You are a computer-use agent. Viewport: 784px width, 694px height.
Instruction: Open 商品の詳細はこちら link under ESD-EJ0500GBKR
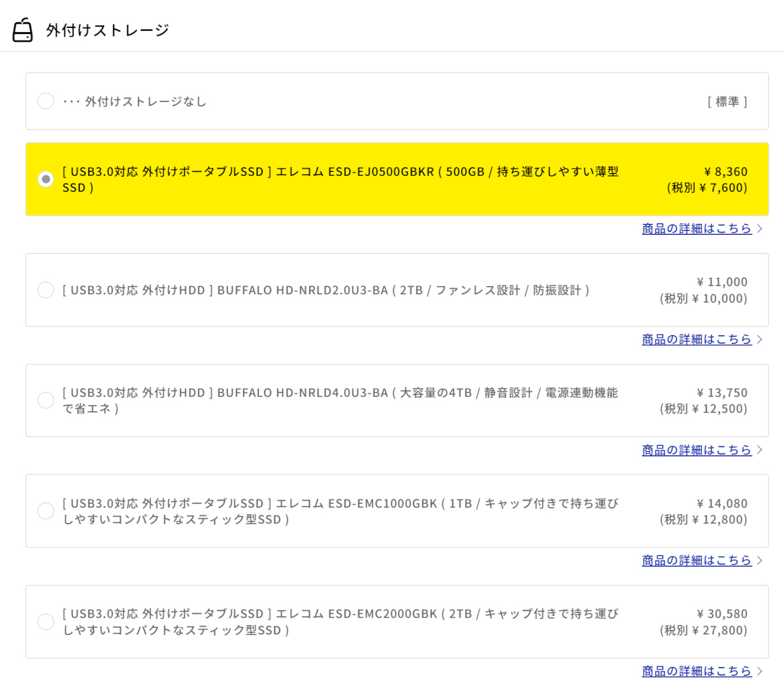click(x=696, y=229)
